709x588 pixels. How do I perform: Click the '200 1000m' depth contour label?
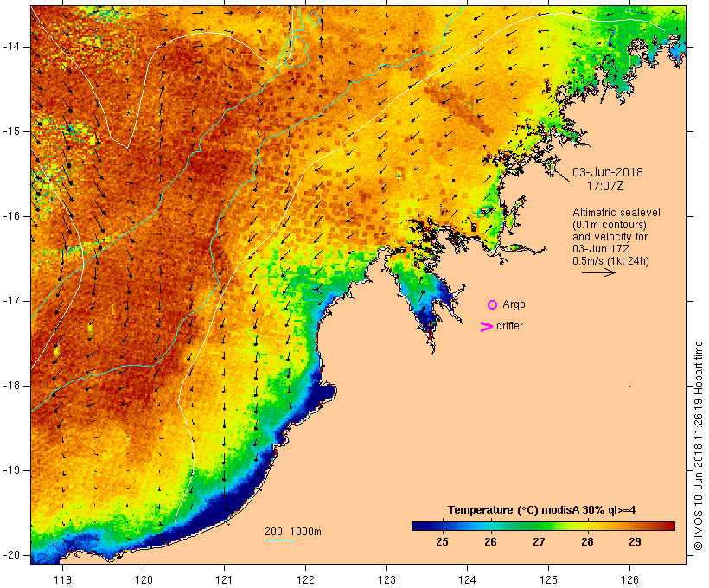293,532
